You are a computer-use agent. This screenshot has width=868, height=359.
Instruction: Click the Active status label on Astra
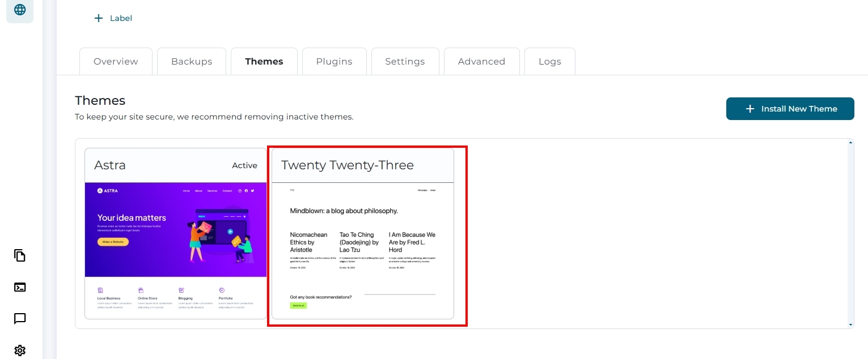pyautogui.click(x=244, y=165)
